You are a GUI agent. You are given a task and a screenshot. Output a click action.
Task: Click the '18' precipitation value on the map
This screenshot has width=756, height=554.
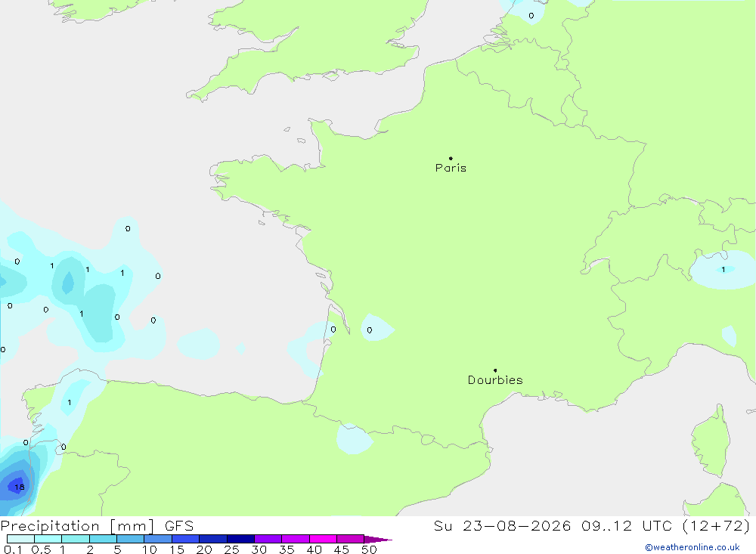[x=20, y=487]
